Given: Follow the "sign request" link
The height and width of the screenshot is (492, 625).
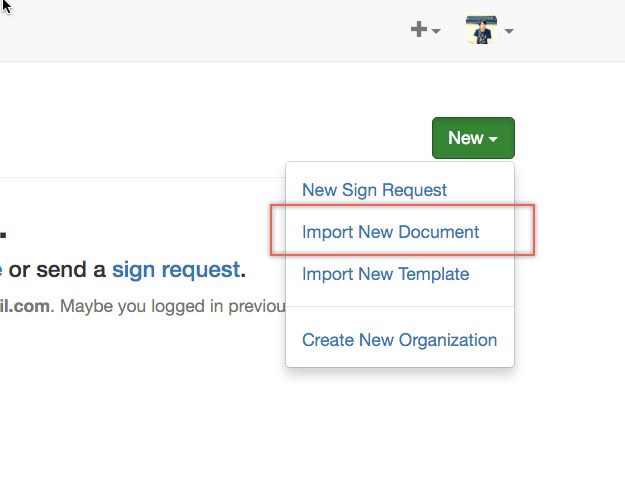Looking at the screenshot, I should point(175,269).
